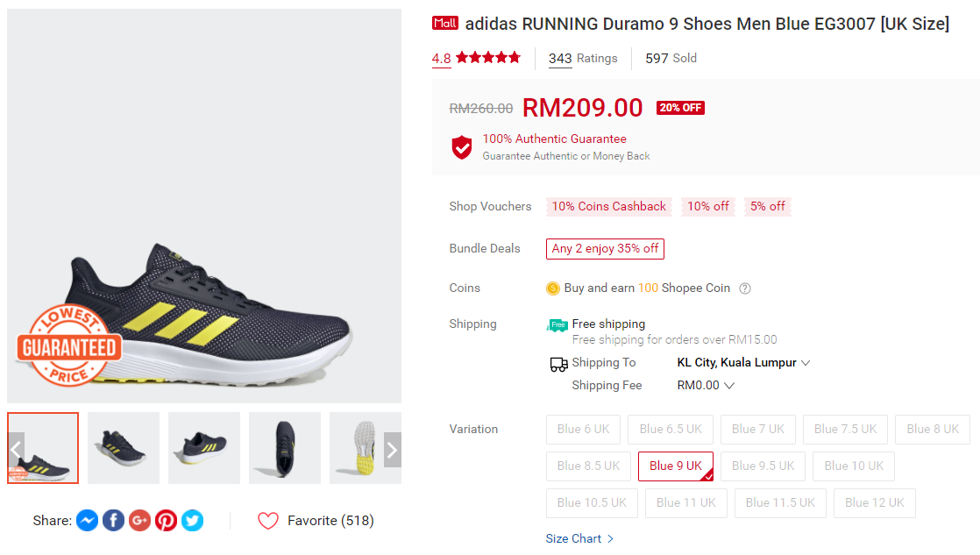Share product on Twitter
The height and width of the screenshot is (555, 980).
coord(192,521)
